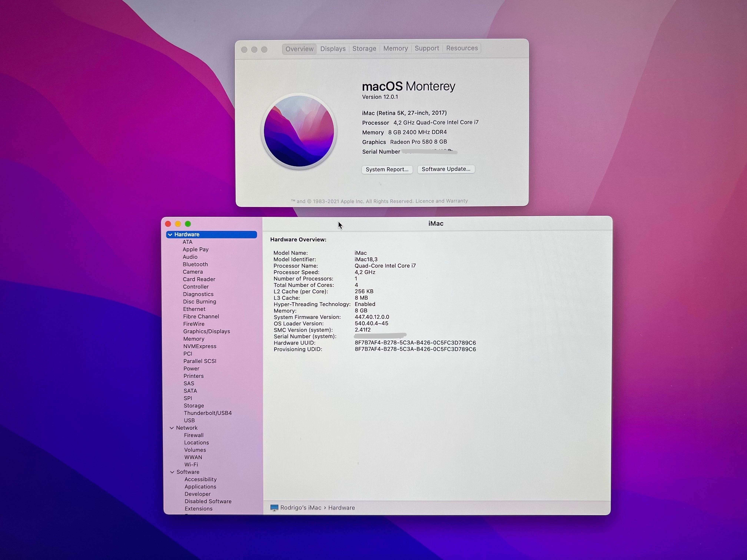Select Firewall under Network
747x560 pixels.
tap(194, 435)
